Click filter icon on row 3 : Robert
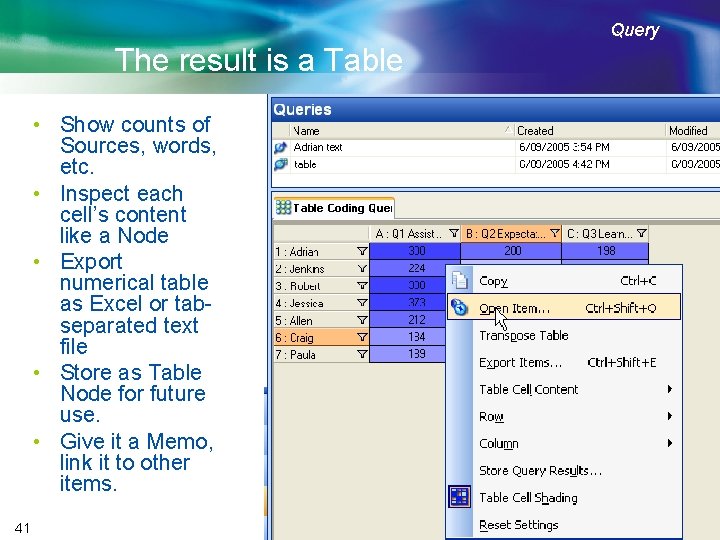The image size is (720, 540). [x=362, y=286]
